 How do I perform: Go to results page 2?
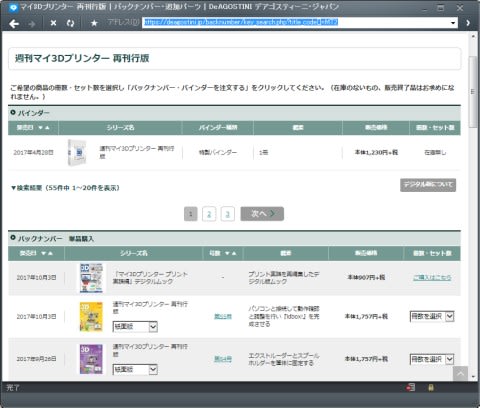[209, 214]
